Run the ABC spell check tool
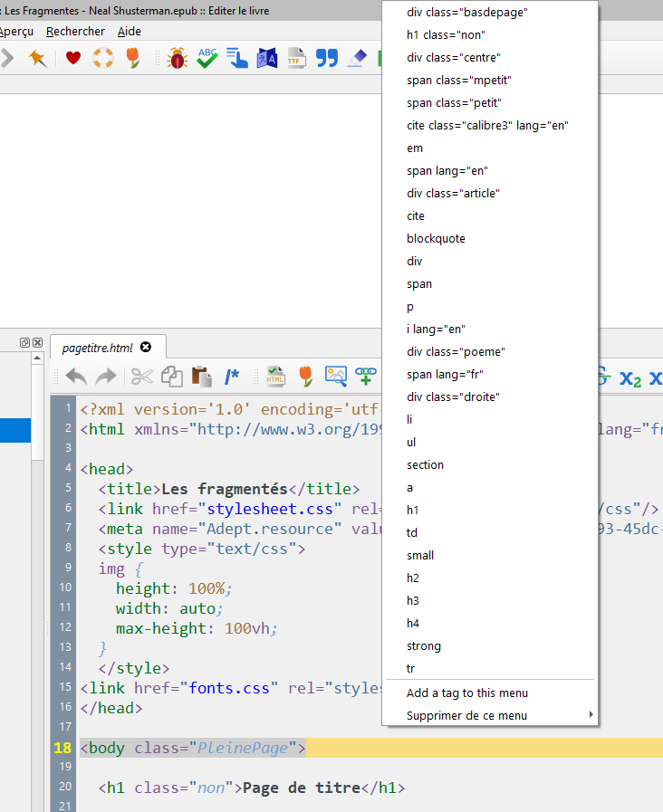Viewport: 663px width, 812px height. (x=207, y=59)
